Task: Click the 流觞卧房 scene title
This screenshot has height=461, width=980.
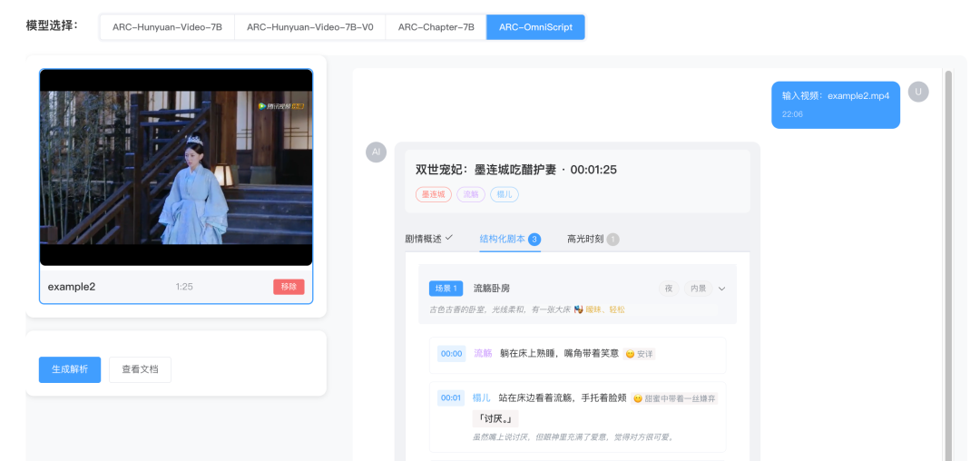Action: [x=492, y=289]
